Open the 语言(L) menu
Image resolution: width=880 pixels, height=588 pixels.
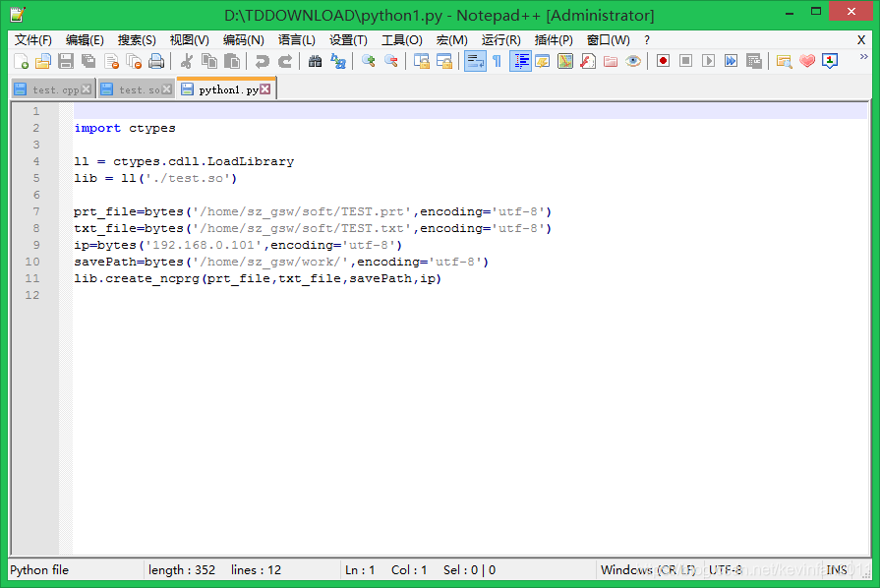tap(296, 40)
